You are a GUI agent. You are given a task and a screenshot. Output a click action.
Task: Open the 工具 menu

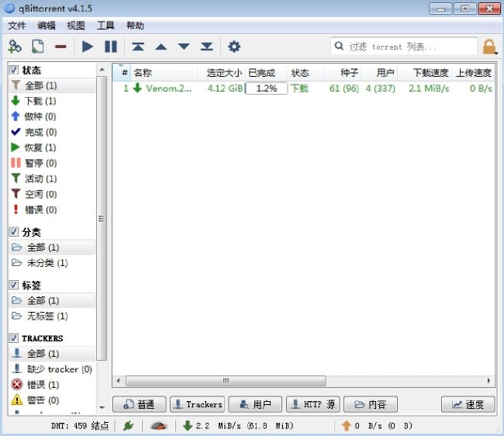click(x=105, y=26)
